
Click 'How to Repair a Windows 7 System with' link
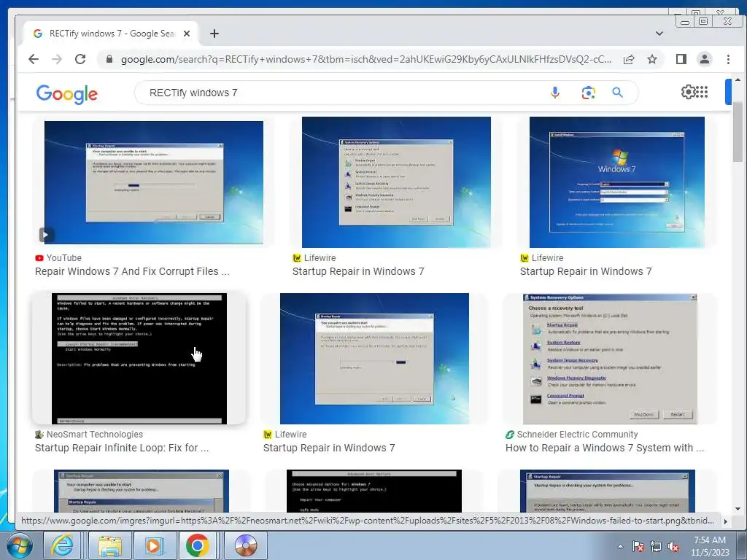click(605, 448)
